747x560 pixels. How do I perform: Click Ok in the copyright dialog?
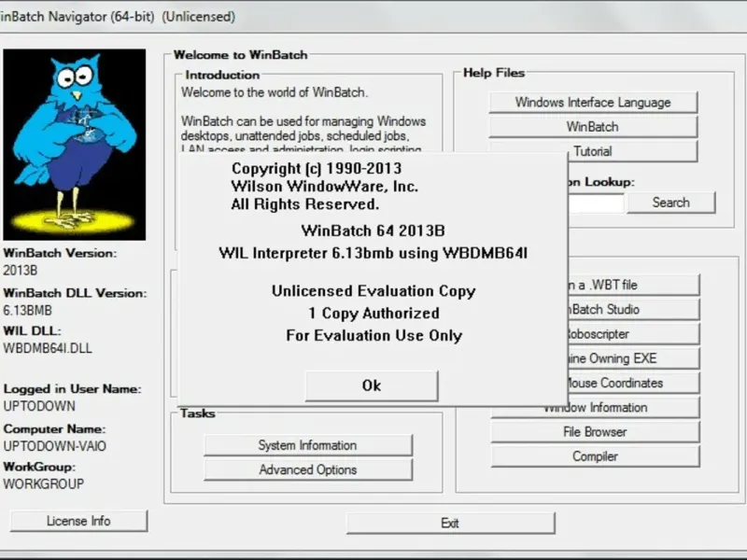pos(371,385)
